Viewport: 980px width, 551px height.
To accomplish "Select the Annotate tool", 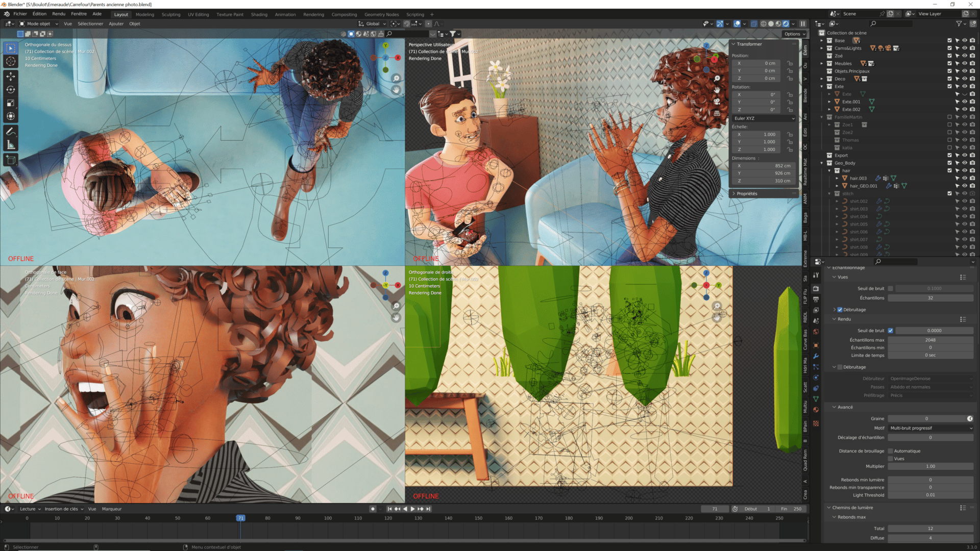I will [10, 130].
